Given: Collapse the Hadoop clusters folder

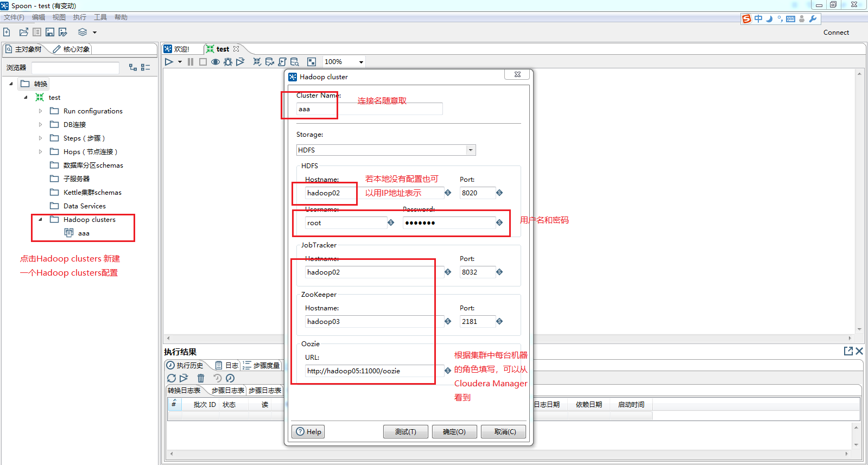Looking at the screenshot, I should click(x=40, y=219).
